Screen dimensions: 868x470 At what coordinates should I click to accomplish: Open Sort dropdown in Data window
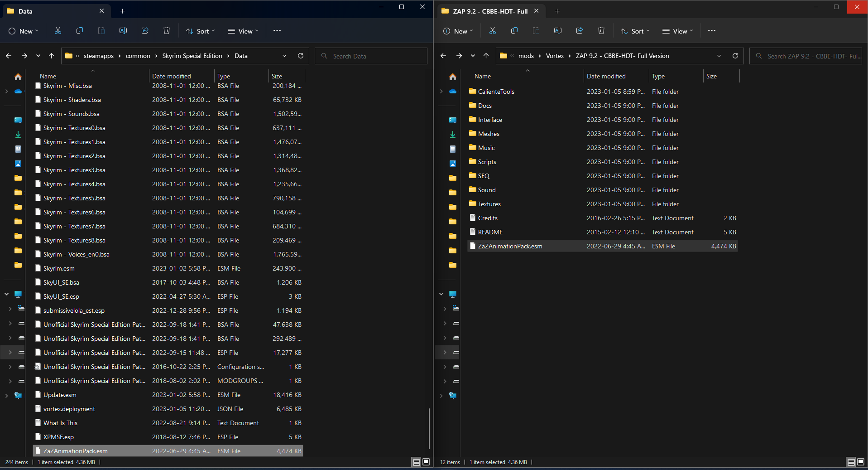click(201, 31)
